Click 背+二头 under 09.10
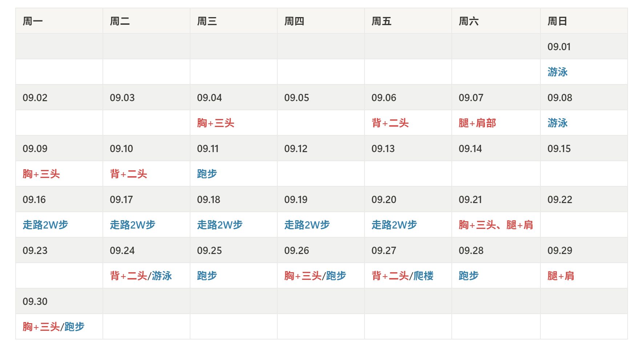This screenshot has height=349, width=644. (x=128, y=174)
